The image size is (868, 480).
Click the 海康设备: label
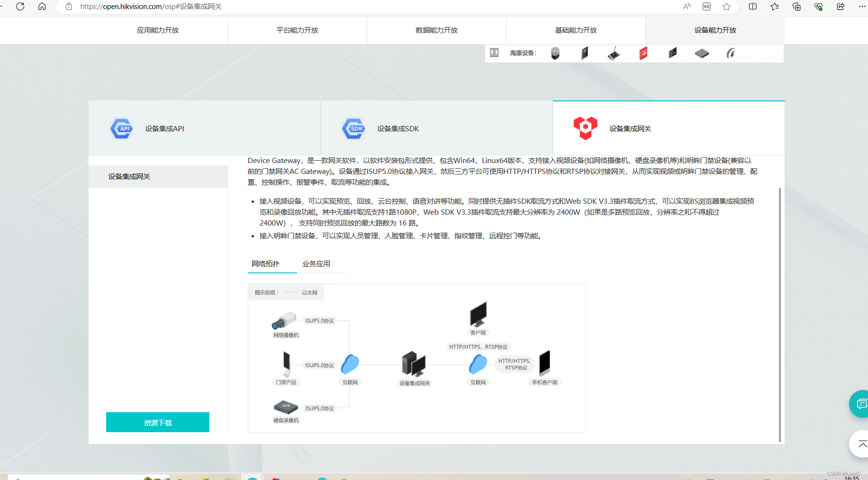tap(523, 53)
